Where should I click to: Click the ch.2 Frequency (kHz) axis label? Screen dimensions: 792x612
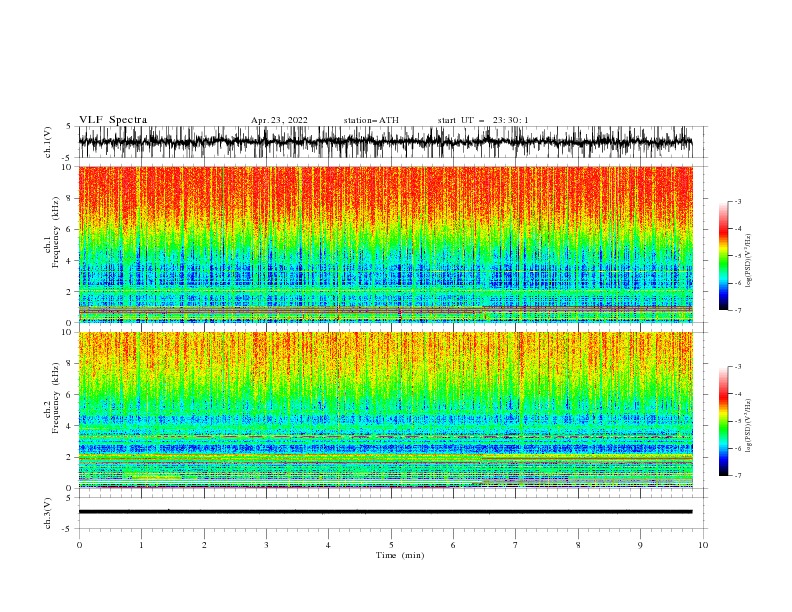click(x=52, y=410)
